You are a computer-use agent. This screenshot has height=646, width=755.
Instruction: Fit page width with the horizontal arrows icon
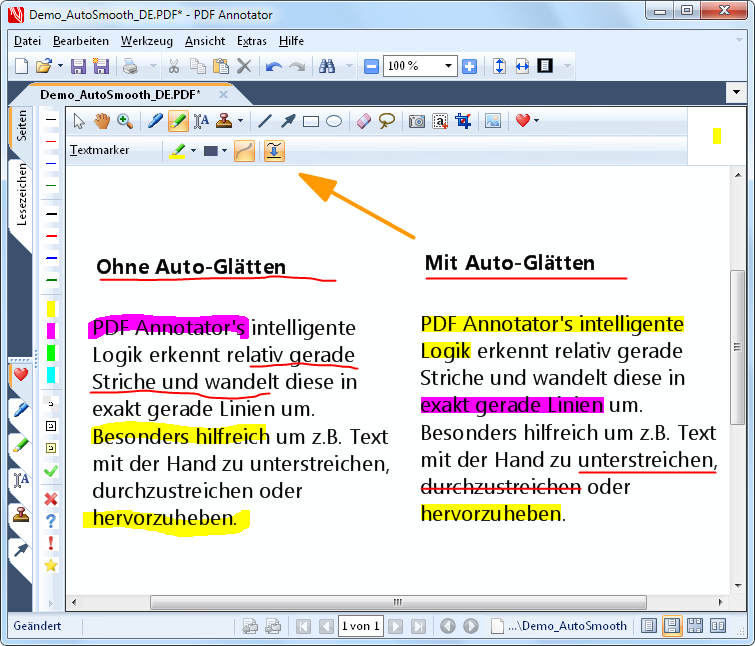pyautogui.click(x=522, y=66)
